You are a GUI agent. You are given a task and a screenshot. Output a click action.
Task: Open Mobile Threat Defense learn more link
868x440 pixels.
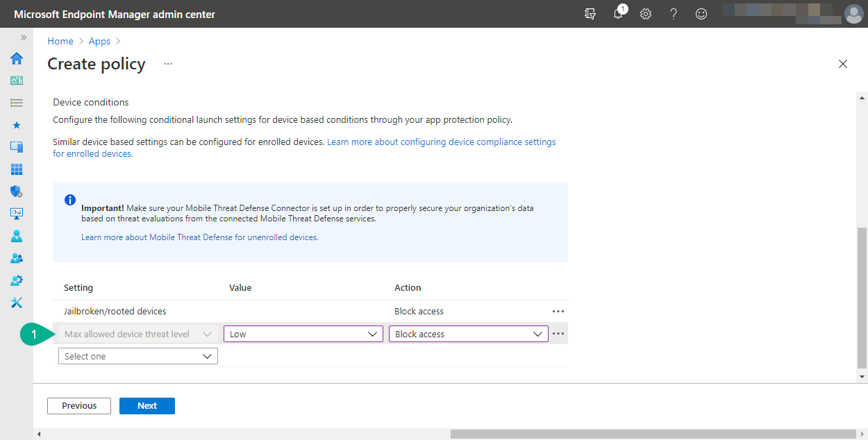coord(199,237)
